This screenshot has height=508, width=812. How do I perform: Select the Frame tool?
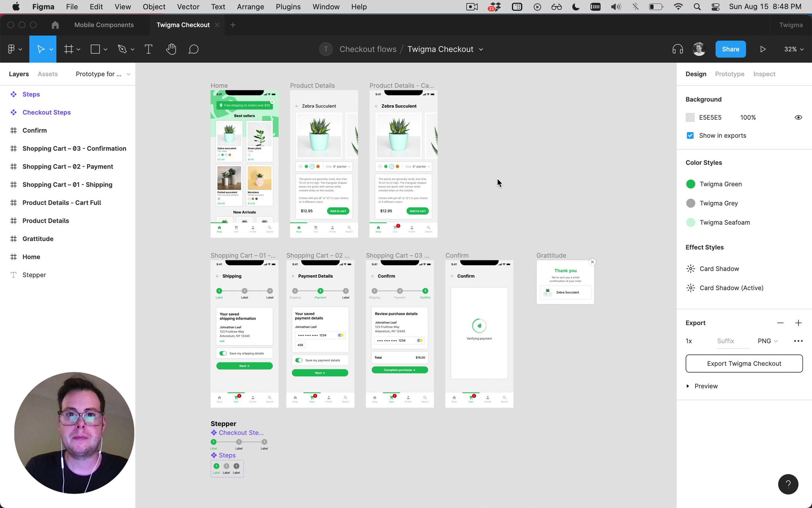[68, 49]
